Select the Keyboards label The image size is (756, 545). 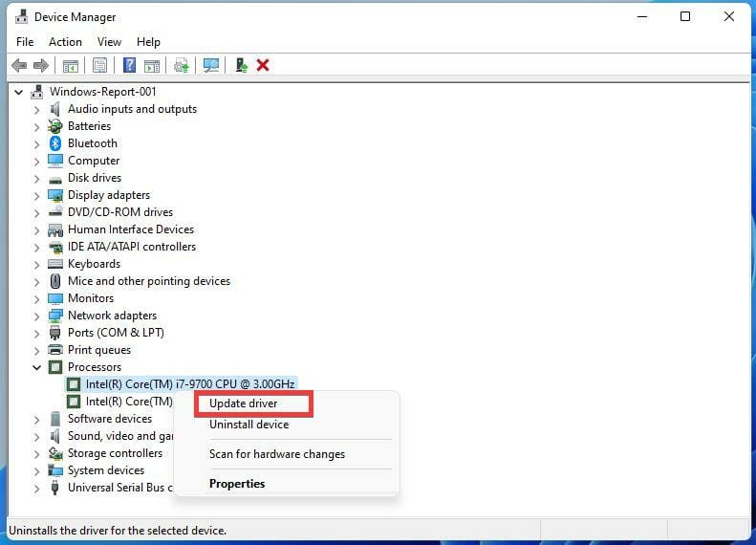coord(94,264)
